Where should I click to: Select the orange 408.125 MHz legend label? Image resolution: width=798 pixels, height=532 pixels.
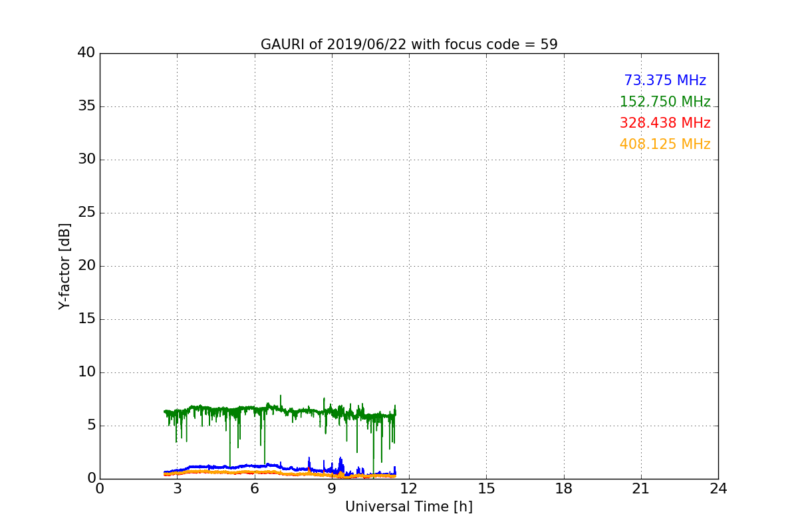pos(665,144)
